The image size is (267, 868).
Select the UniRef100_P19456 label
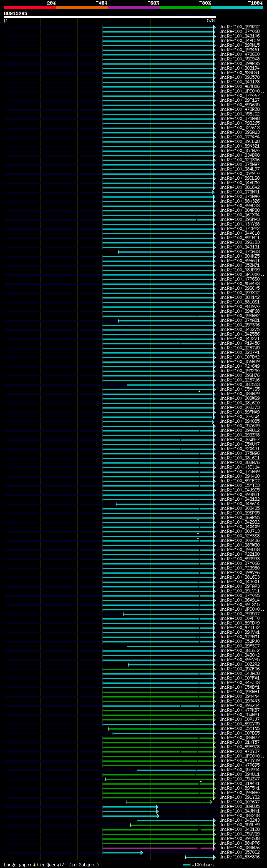pyautogui.click(x=239, y=343)
